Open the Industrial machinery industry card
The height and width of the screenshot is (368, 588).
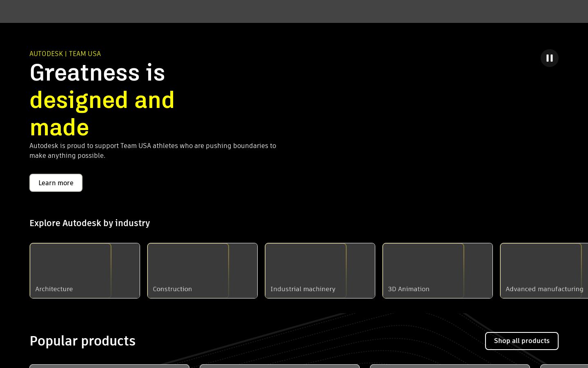click(x=320, y=271)
